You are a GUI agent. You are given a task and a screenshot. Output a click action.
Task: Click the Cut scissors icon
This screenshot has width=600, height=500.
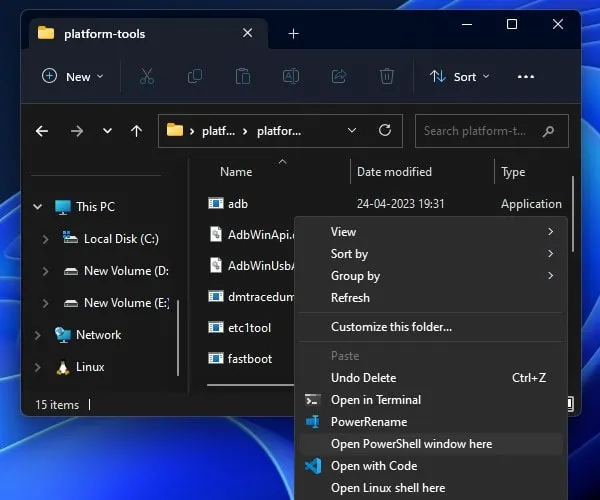click(x=147, y=76)
